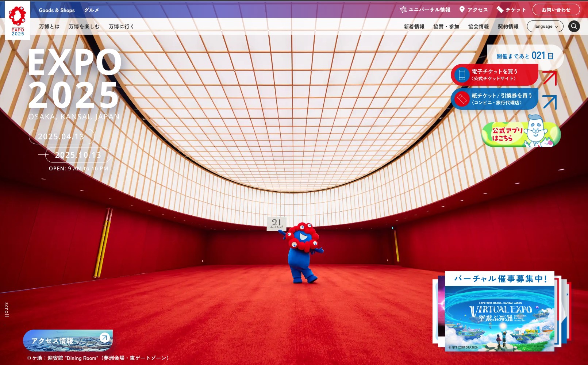The image size is (588, 365).
Task: Click 2025.10.13 date label
Action: 78,155
